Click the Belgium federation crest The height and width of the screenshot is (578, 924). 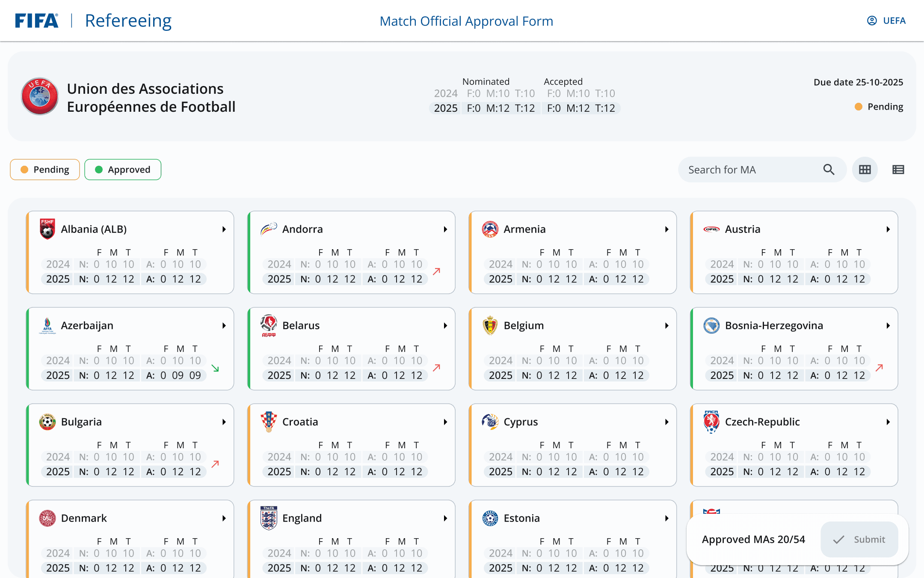[490, 325]
